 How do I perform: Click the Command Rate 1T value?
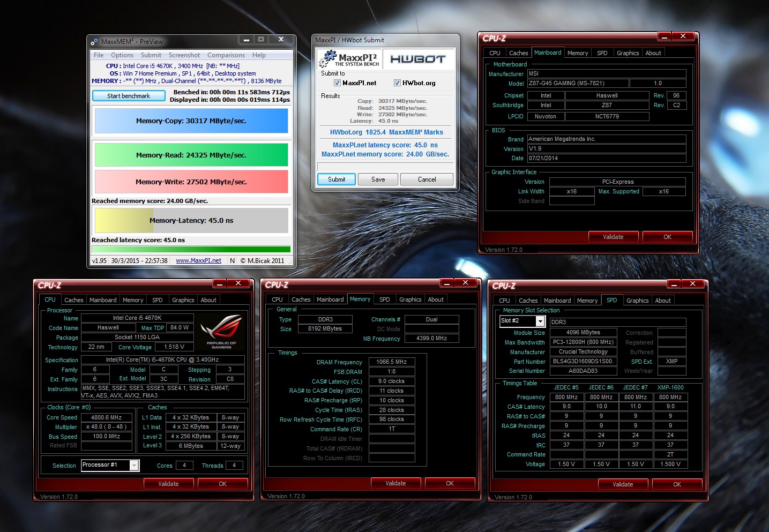point(391,429)
